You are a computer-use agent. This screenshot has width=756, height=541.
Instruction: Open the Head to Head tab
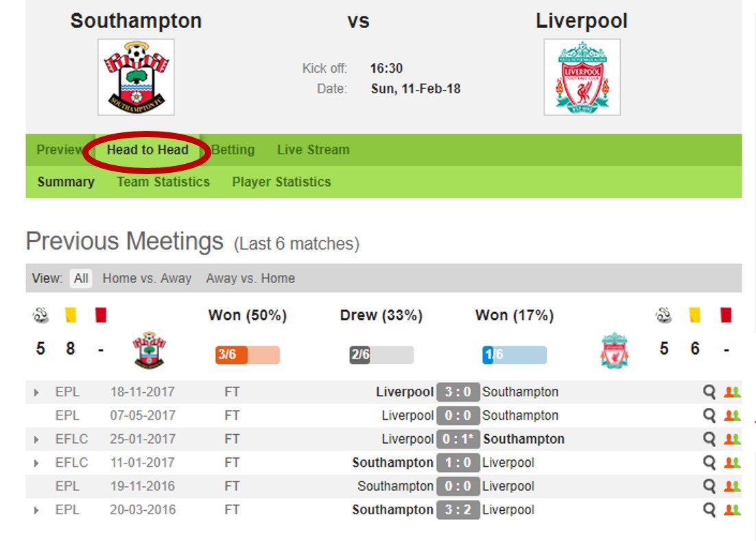pos(147,150)
